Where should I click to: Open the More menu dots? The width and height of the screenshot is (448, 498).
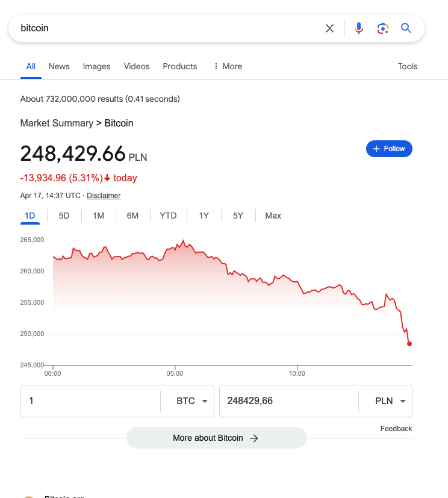click(x=216, y=66)
